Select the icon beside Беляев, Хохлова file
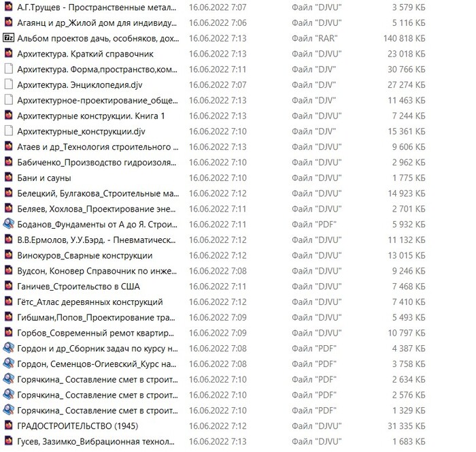This screenshot has height=452, width=476. [8, 208]
